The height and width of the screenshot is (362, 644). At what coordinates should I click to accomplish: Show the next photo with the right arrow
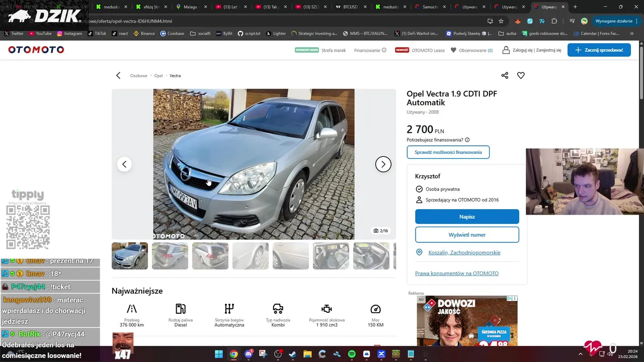pos(383,164)
